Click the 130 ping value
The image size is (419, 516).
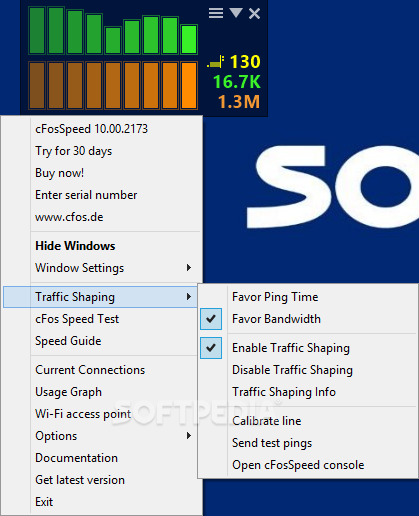tap(245, 62)
